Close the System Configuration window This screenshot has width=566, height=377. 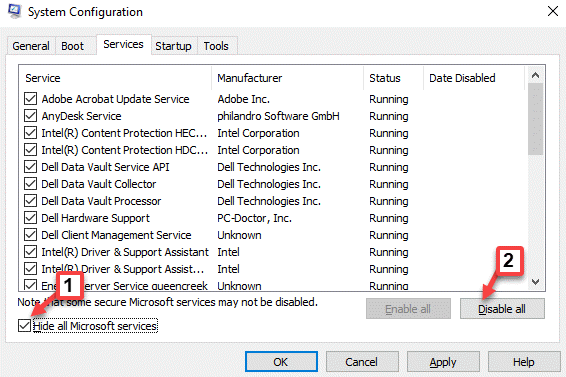coord(553,11)
